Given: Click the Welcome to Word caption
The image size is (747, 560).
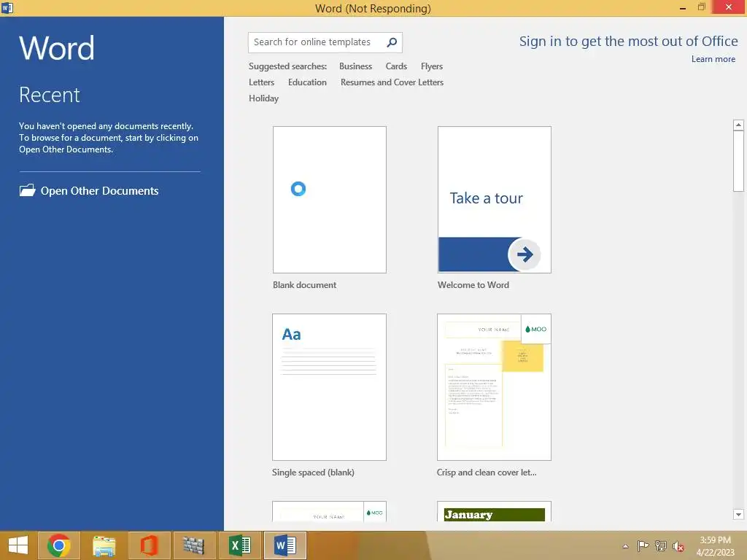Looking at the screenshot, I should coord(473,285).
